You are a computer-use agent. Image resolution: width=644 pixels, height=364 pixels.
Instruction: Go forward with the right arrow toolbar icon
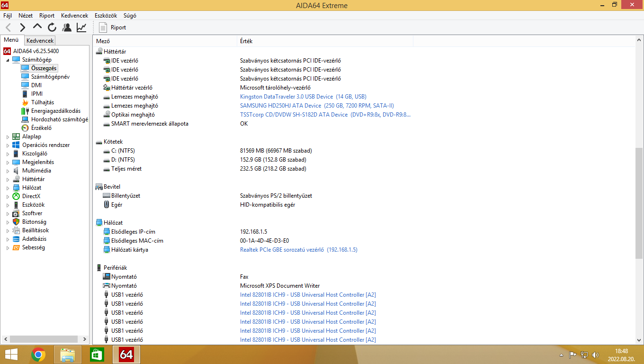tap(23, 27)
